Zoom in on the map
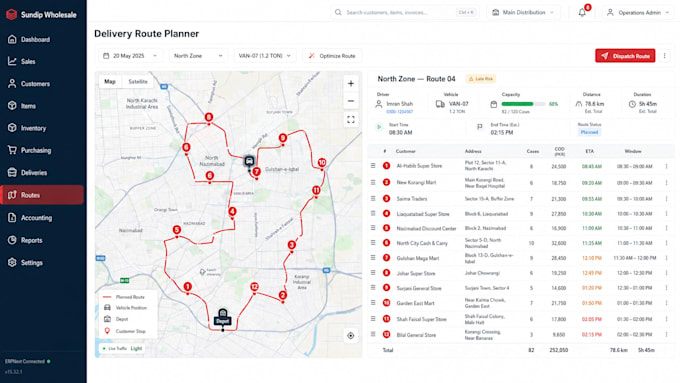The image size is (680, 383). click(x=351, y=83)
